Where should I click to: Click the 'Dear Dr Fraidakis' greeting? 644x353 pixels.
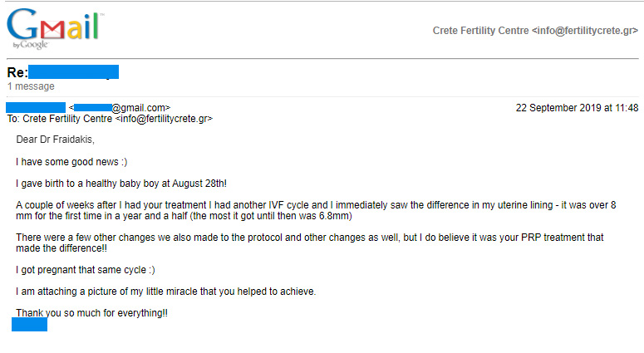pyautogui.click(x=56, y=140)
